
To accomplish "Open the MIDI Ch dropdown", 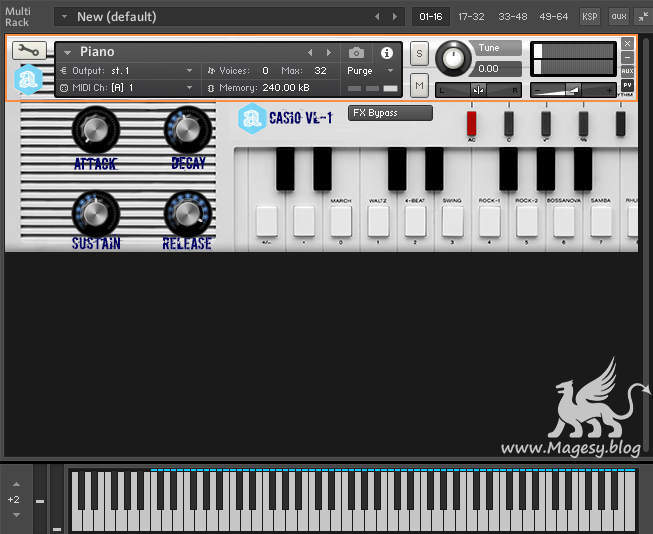I will coord(189,88).
